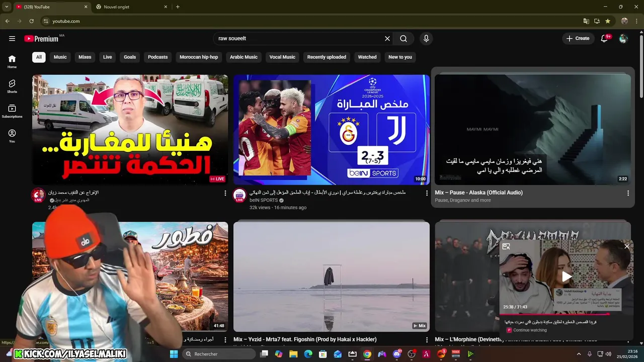
Task: Open the Galatasaray Juventus highlights thumbnail
Action: (332, 130)
